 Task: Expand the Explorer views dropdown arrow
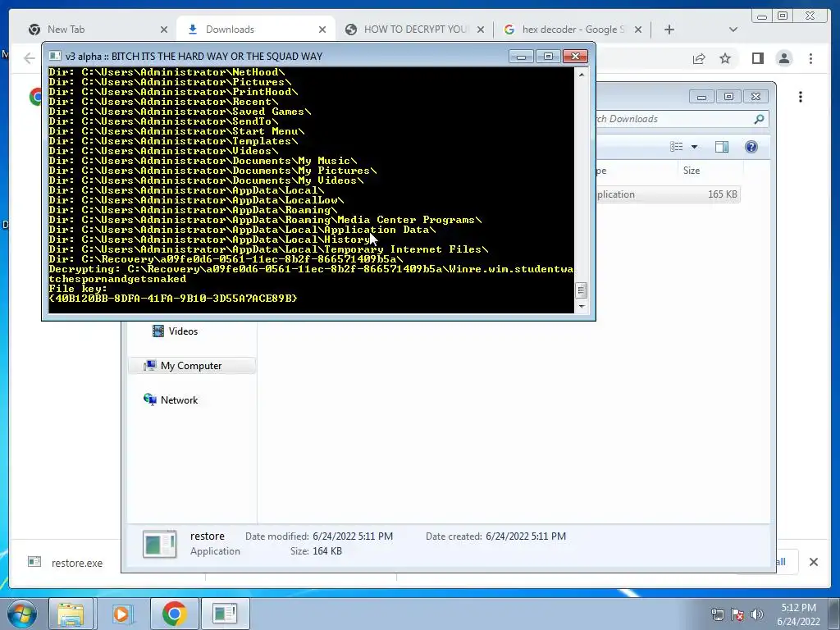point(694,147)
